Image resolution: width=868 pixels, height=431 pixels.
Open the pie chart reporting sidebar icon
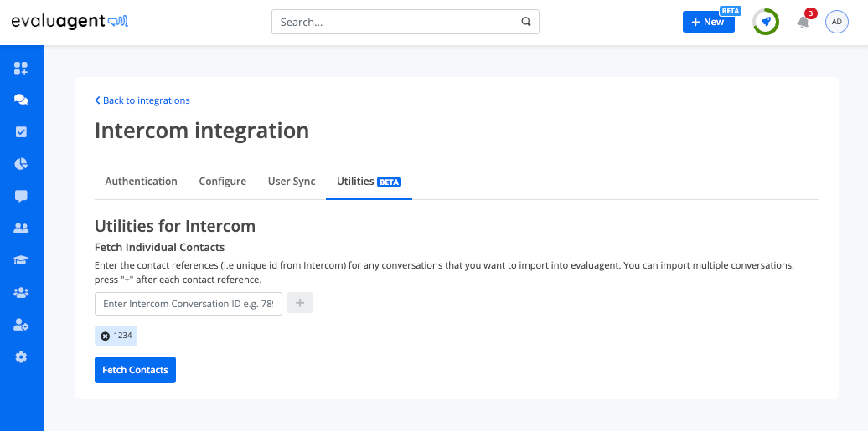[21, 164]
